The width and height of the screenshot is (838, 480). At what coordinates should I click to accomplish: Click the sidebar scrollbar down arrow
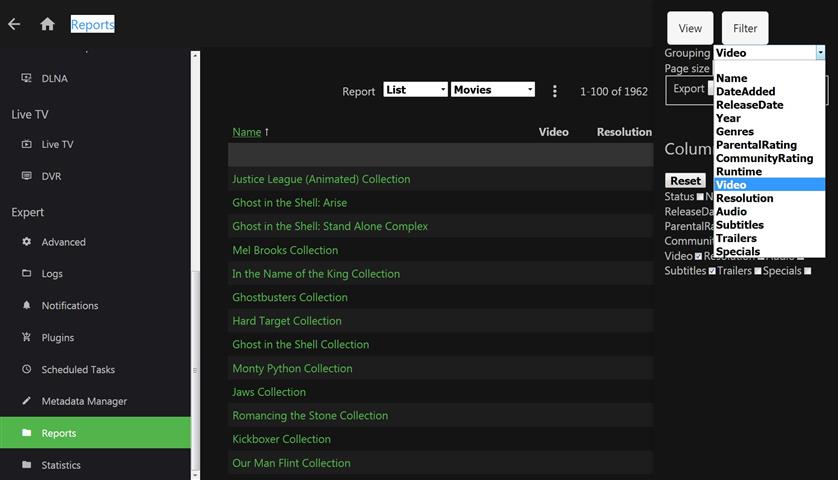pos(195,475)
